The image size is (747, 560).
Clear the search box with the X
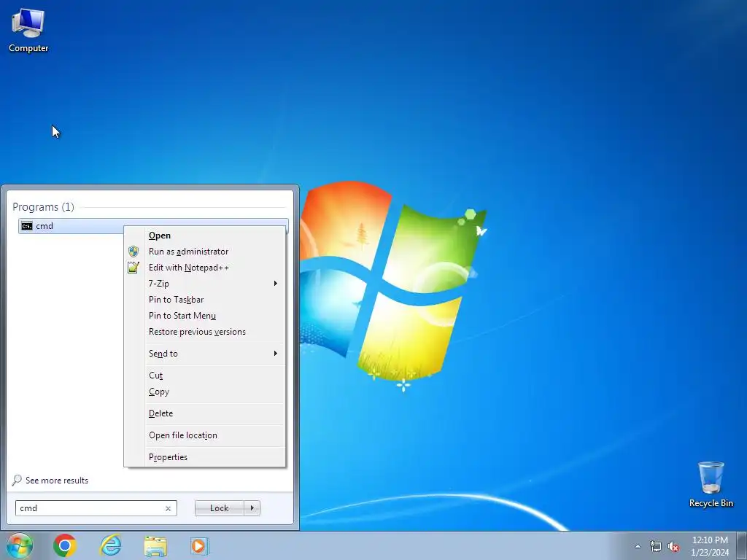[169, 508]
